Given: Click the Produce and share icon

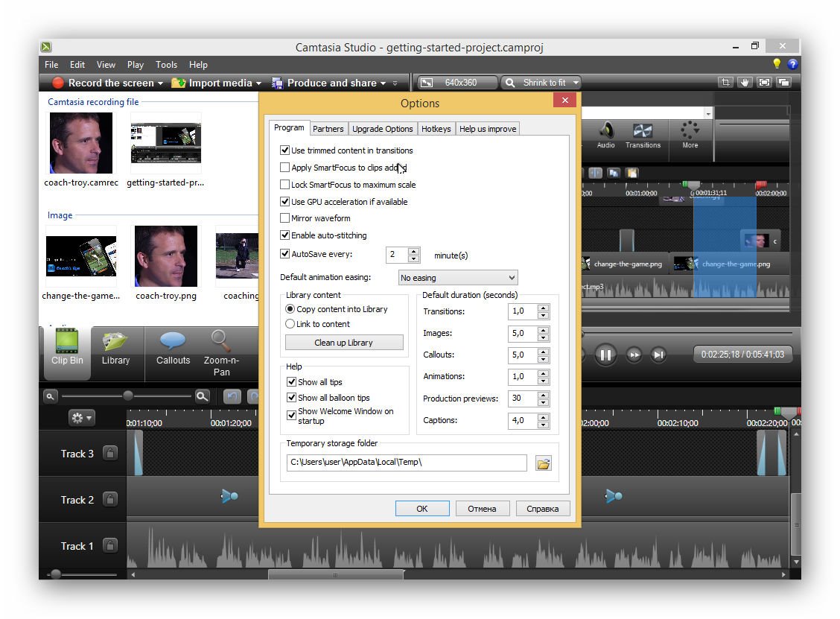Looking at the screenshot, I should 277,83.
